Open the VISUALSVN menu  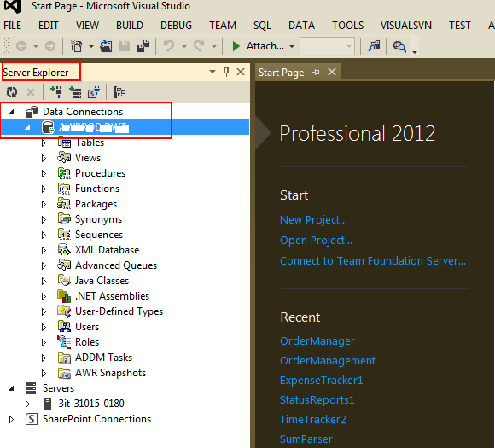click(x=406, y=26)
